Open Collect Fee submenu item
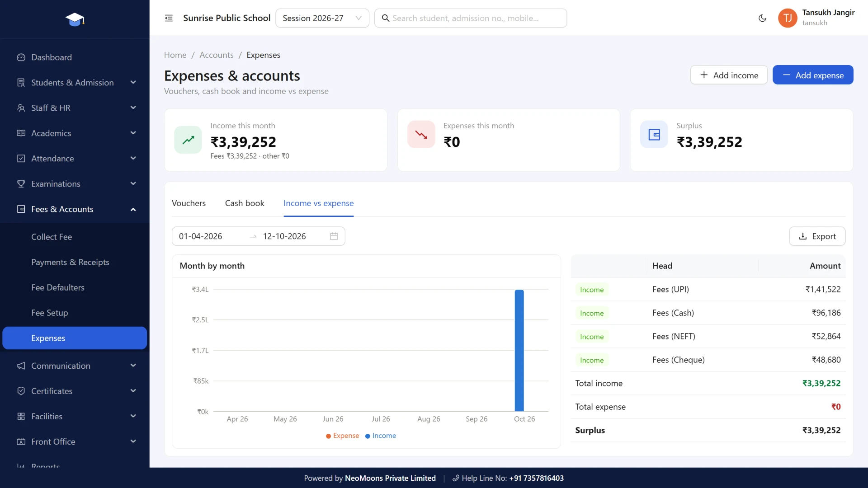 (x=75, y=237)
